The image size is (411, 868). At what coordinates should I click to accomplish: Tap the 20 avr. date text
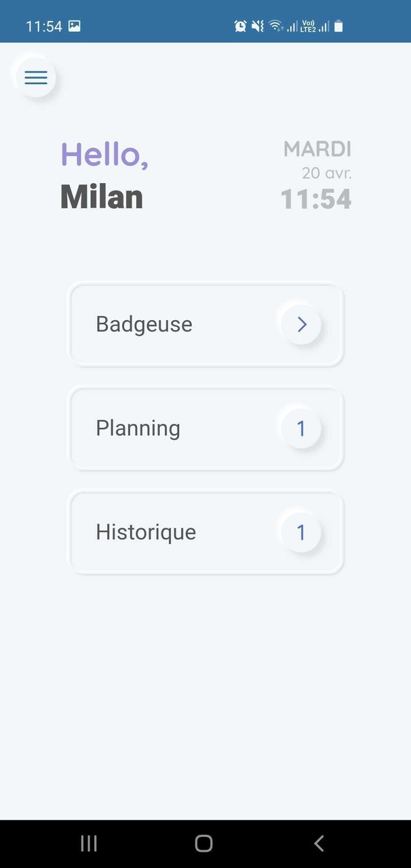[327, 173]
